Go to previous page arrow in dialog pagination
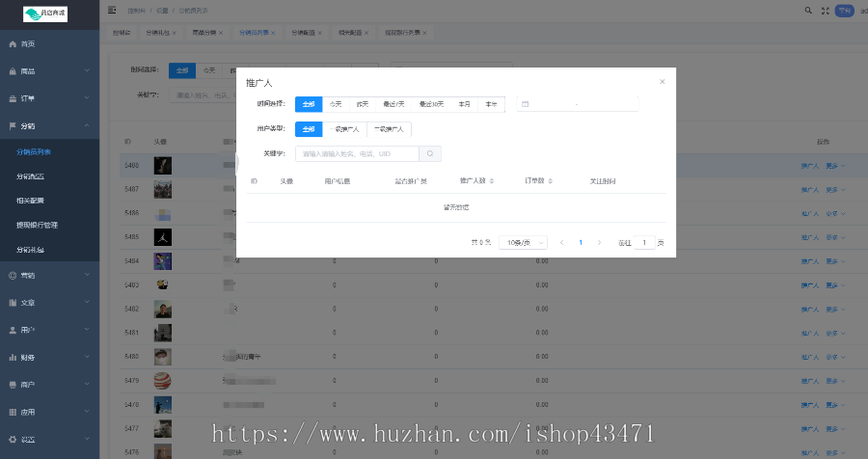 click(562, 242)
